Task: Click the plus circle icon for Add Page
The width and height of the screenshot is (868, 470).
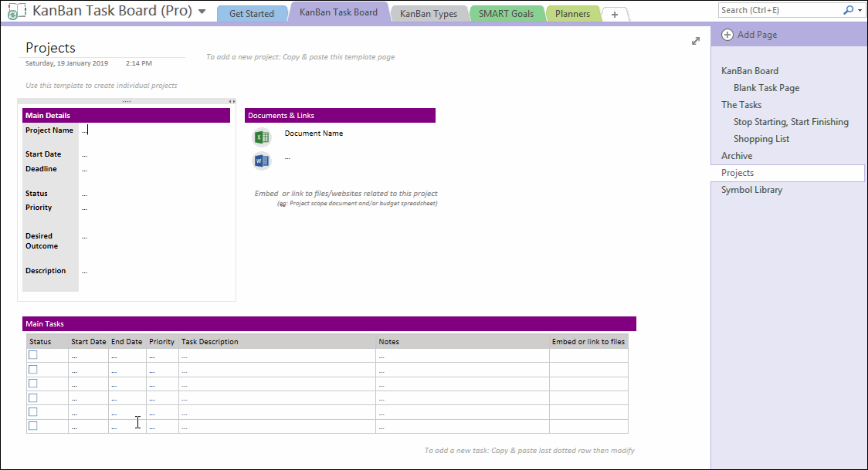Action: 727,35
